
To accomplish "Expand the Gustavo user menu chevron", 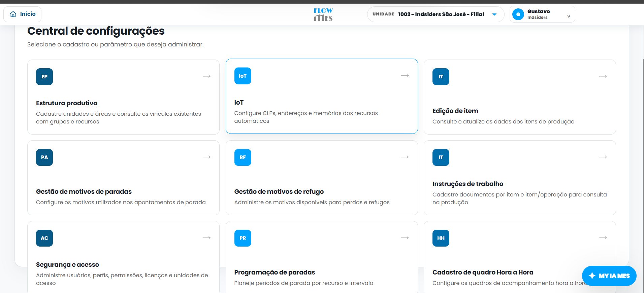I will tap(569, 16).
